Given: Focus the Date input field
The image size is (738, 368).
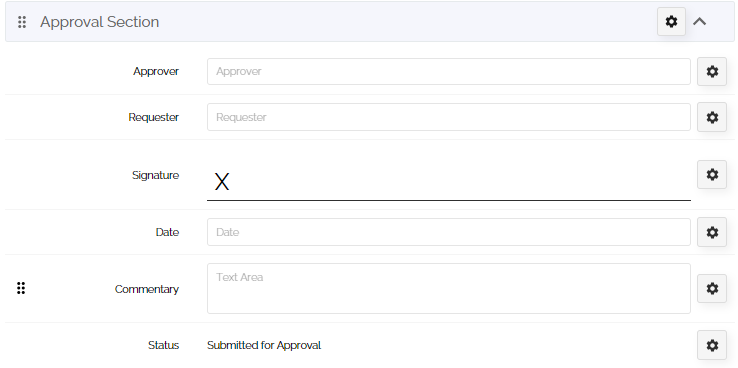Looking at the screenshot, I should click(x=449, y=232).
